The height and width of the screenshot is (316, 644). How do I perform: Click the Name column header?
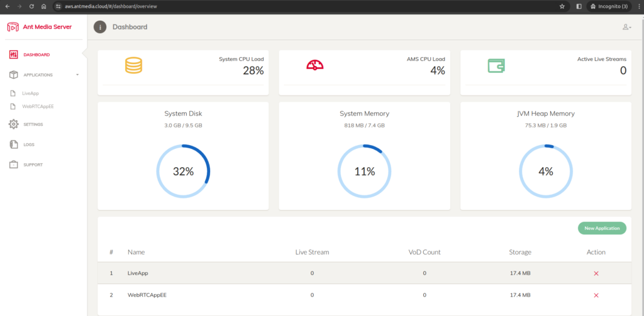click(136, 252)
